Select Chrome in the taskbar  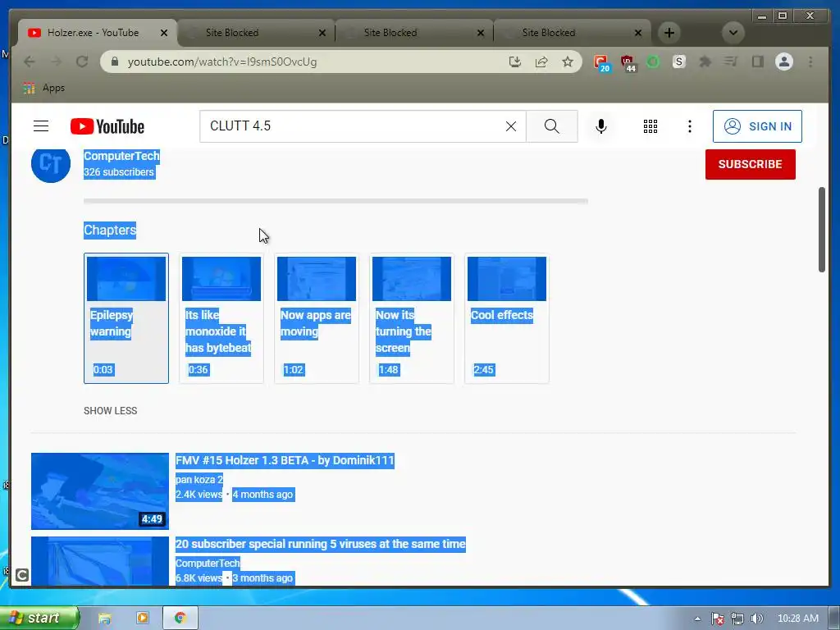(x=180, y=619)
